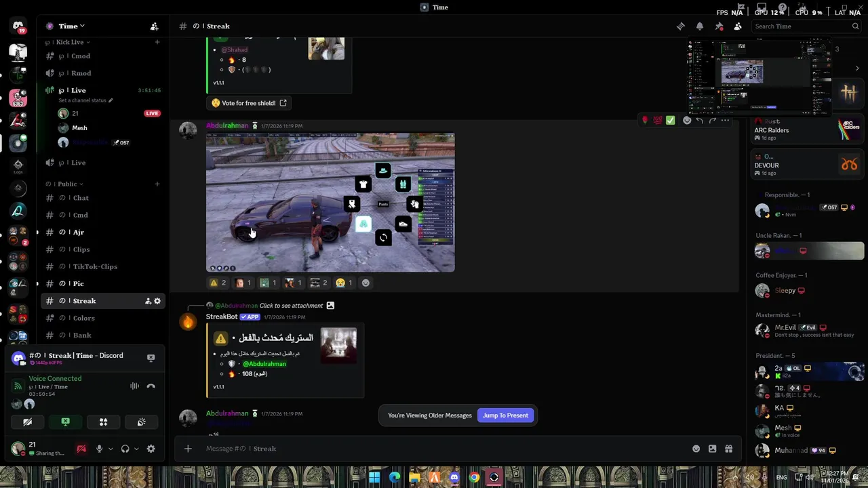Deafen with the headphones icon
The height and width of the screenshot is (488, 868).
click(x=125, y=449)
